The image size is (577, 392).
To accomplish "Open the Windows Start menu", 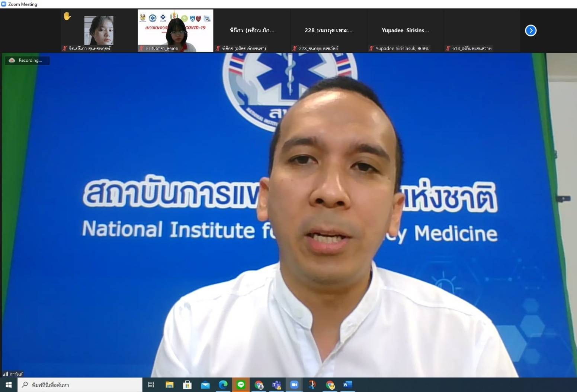I will coord(9,385).
